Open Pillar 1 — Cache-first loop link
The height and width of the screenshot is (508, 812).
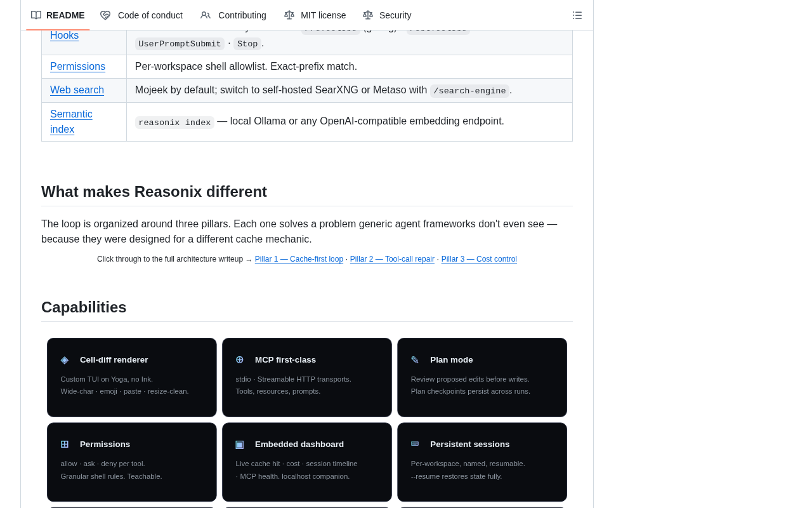299,259
